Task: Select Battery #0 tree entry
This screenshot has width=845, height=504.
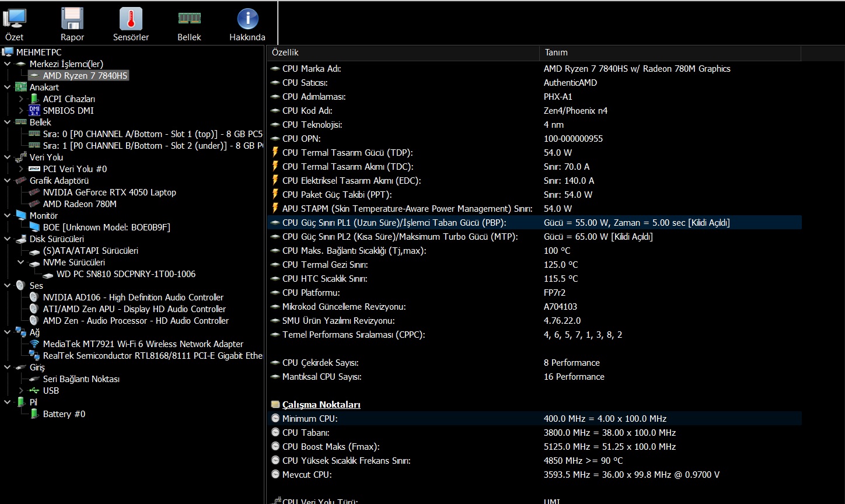Action: [64, 414]
